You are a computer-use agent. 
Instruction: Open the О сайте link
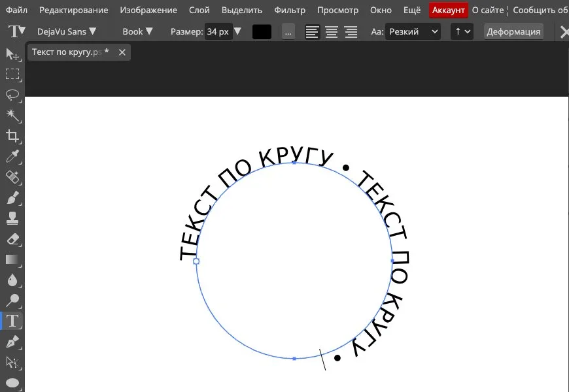pyautogui.click(x=488, y=10)
